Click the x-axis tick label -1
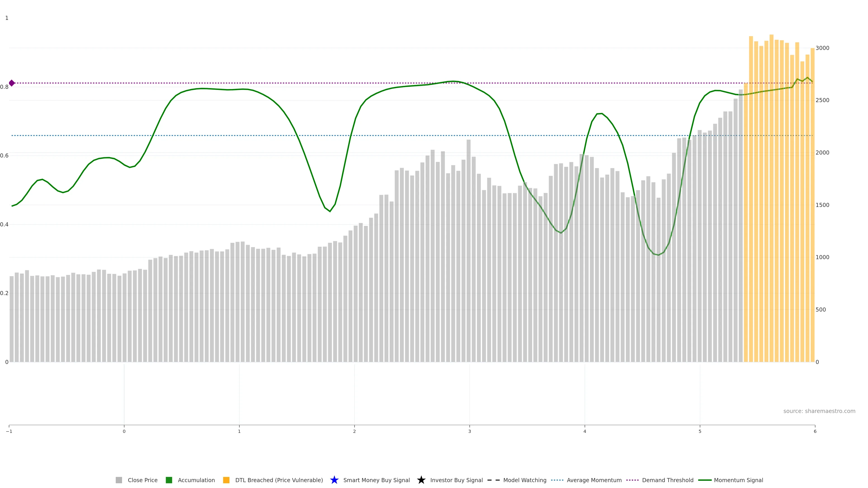The image size is (868, 488). [9, 432]
